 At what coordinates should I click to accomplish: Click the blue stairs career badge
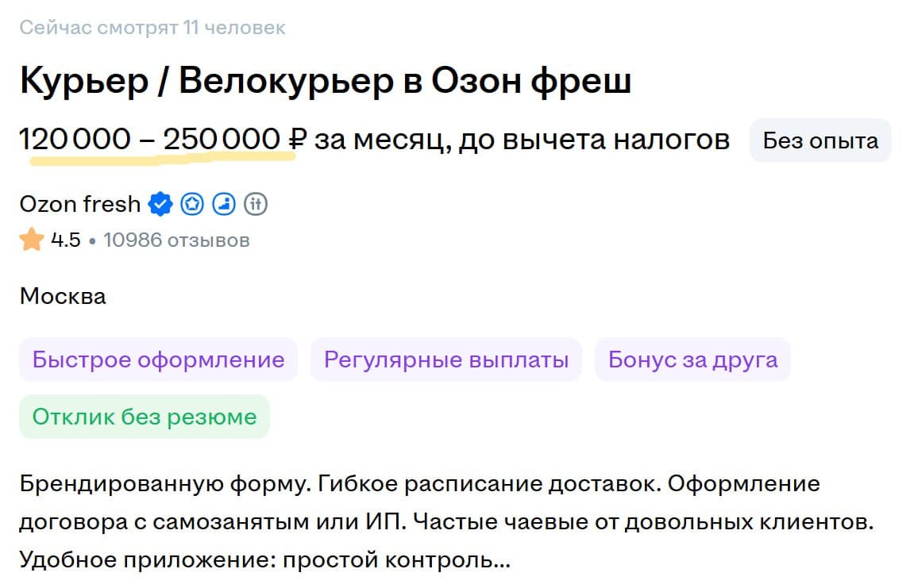coord(225,205)
